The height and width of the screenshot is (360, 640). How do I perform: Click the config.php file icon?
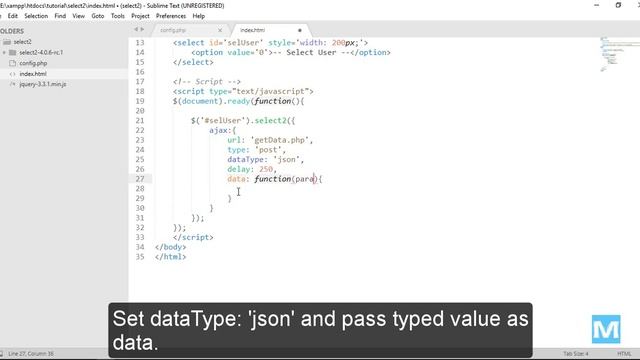(x=13, y=63)
